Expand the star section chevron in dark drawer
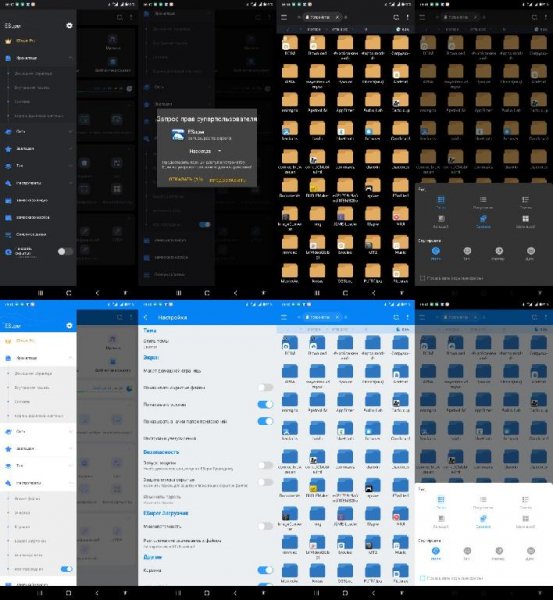This screenshot has width=553, height=600. [x=70, y=148]
